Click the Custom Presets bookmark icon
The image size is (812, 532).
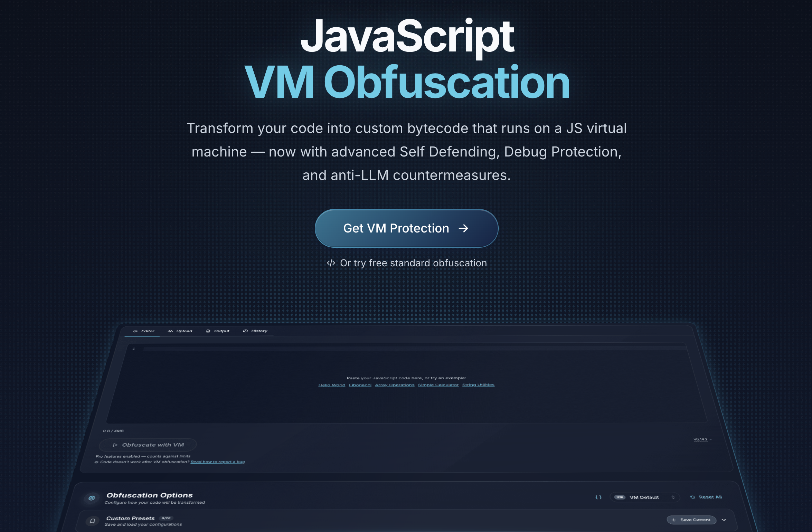coord(92,521)
